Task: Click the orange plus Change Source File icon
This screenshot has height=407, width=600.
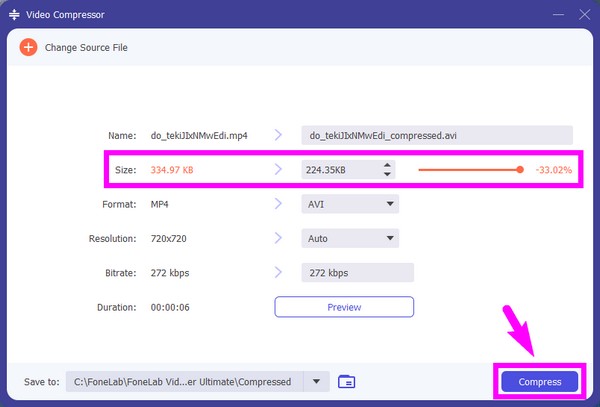Action: 28,47
